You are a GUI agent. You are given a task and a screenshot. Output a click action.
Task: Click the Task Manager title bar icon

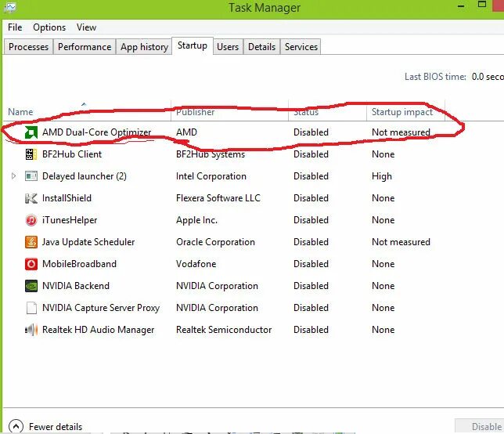pos(9,7)
